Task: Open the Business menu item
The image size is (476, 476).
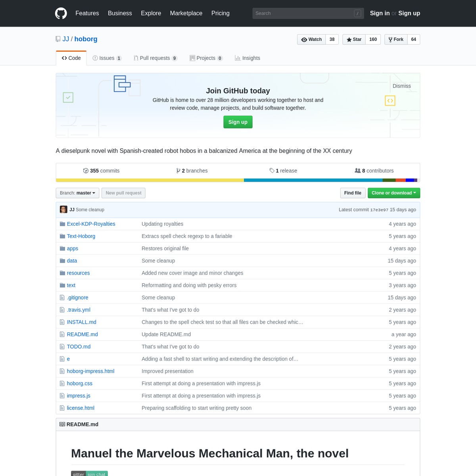Action: [120, 13]
